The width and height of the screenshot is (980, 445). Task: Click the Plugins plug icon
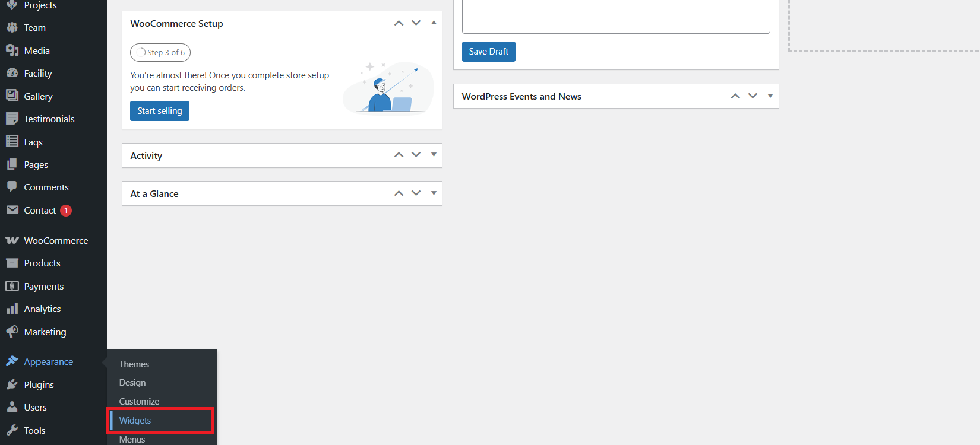coord(12,384)
